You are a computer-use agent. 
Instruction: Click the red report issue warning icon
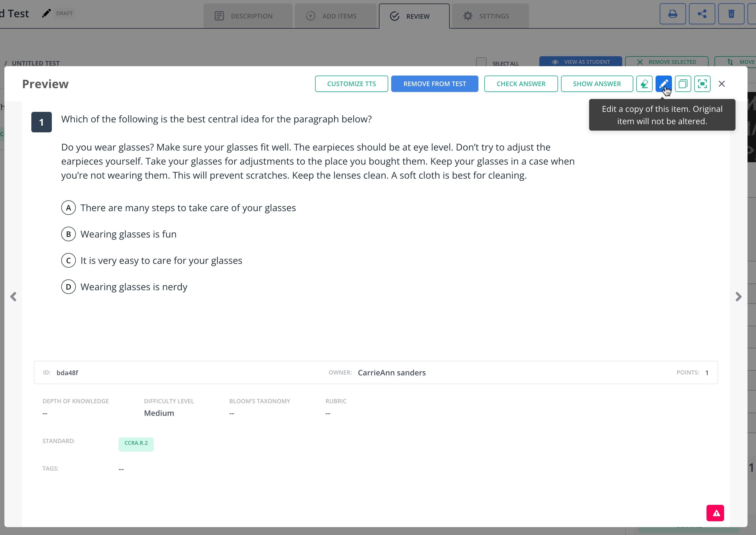(x=715, y=513)
